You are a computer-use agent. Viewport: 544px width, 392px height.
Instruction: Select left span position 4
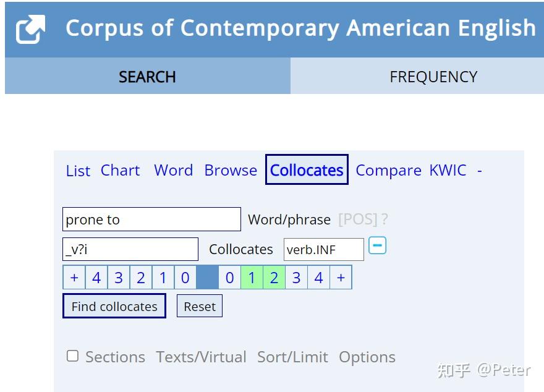[96, 278]
